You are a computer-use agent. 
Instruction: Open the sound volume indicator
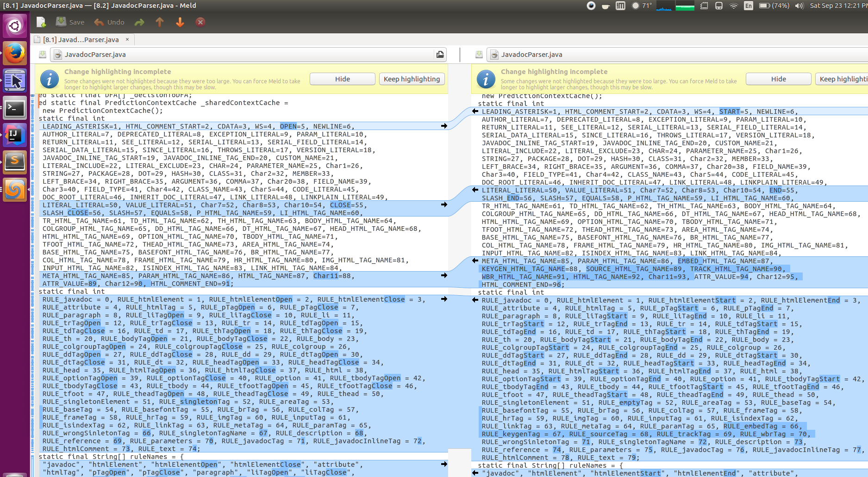[799, 6]
